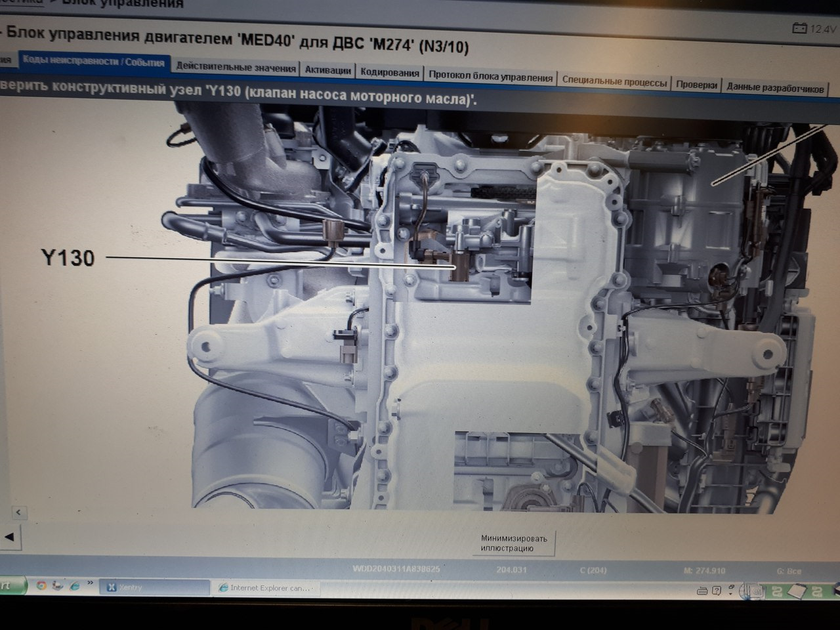
Task: Switch to the 'Специальные процессы' tab
Action: [614, 82]
